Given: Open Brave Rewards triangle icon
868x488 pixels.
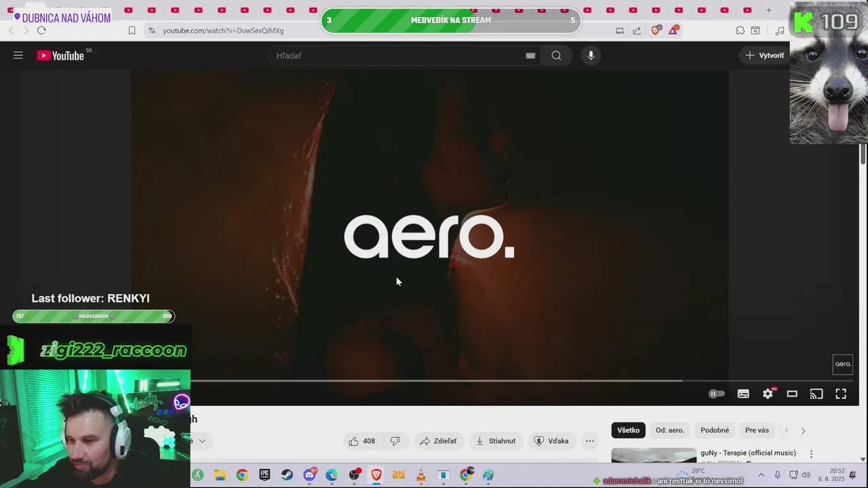Looking at the screenshot, I should click(673, 30).
